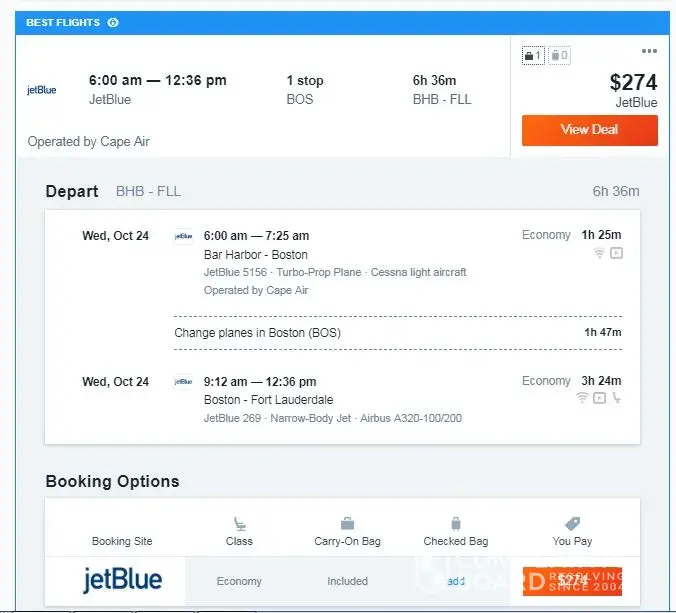Image resolution: width=676 pixels, height=613 pixels.
Task: Collapse the 6:00 am JetBlue flight summary row
Action: pyautogui.click(x=260, y=90)
